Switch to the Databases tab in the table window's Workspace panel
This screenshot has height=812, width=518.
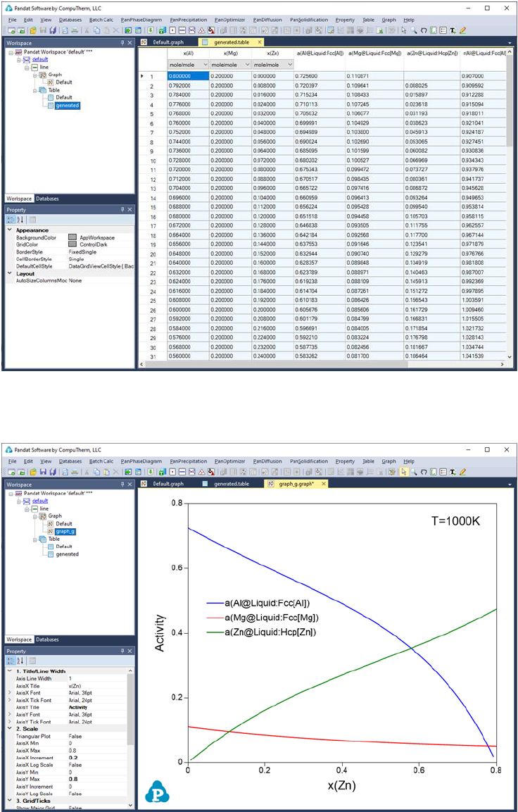(x=46, y=199)
